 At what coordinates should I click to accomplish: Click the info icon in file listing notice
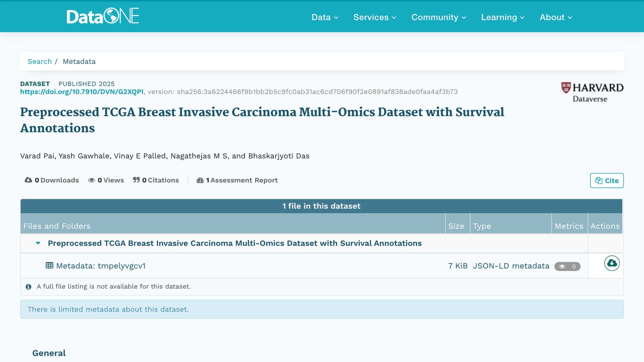click(29, 287)
